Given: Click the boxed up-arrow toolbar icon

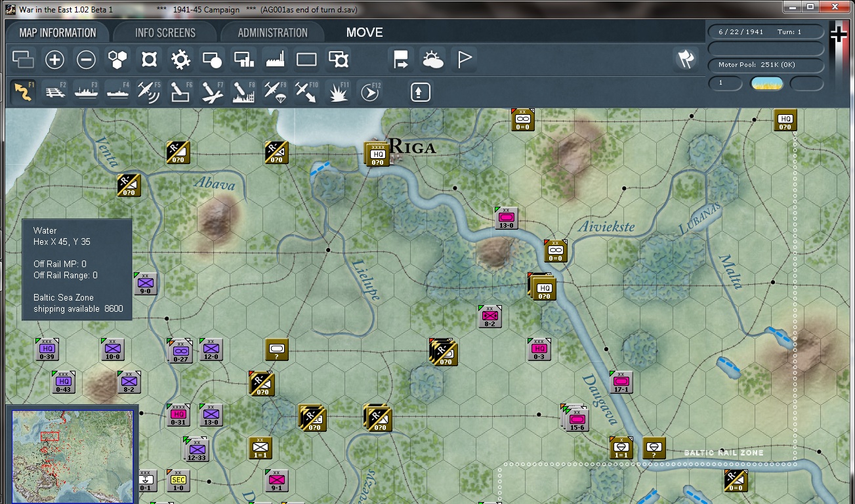Looking at the screenshot, I should 420,92.
